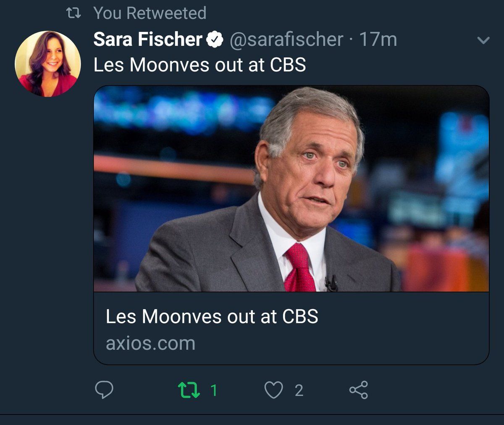Follow the axios.com link domain
This screenshot has width=504, height=425.
pyautogui.click(x=150, y=343)
